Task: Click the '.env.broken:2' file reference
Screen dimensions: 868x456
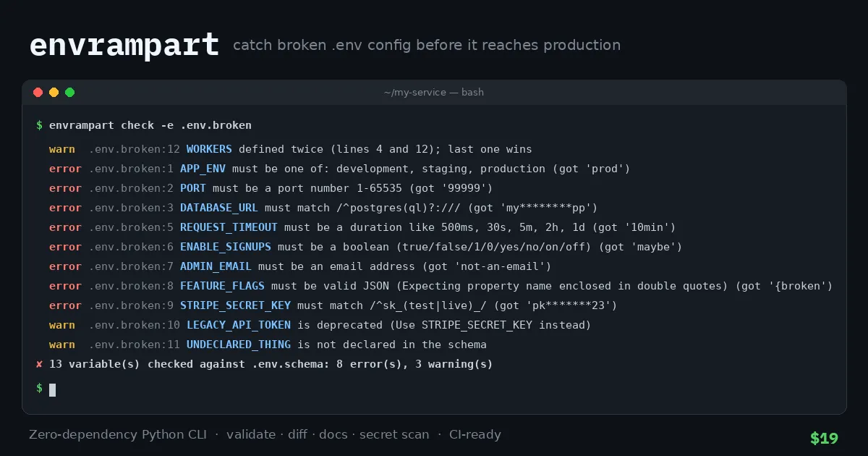Action: point(131,188)
